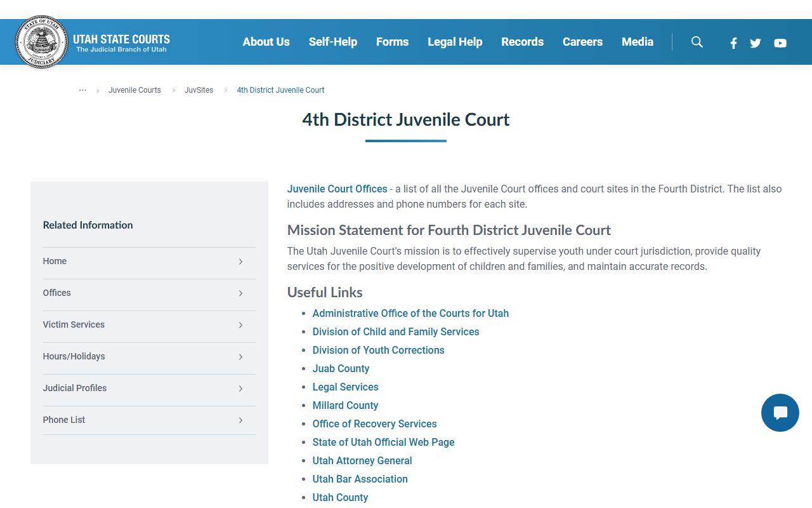Visit the Facebook page icon

[x=733, y=43]
